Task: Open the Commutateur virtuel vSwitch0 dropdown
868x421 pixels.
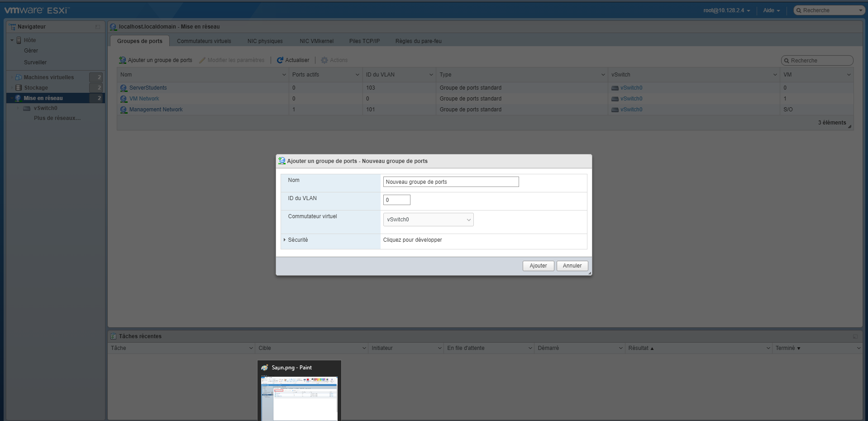Action: [x=429, y=220]
